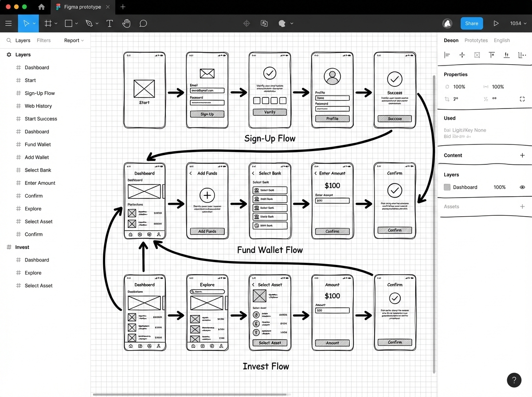Select the Frame tool
The width and height of the screenshot is (532, 397).
point(48,23)
